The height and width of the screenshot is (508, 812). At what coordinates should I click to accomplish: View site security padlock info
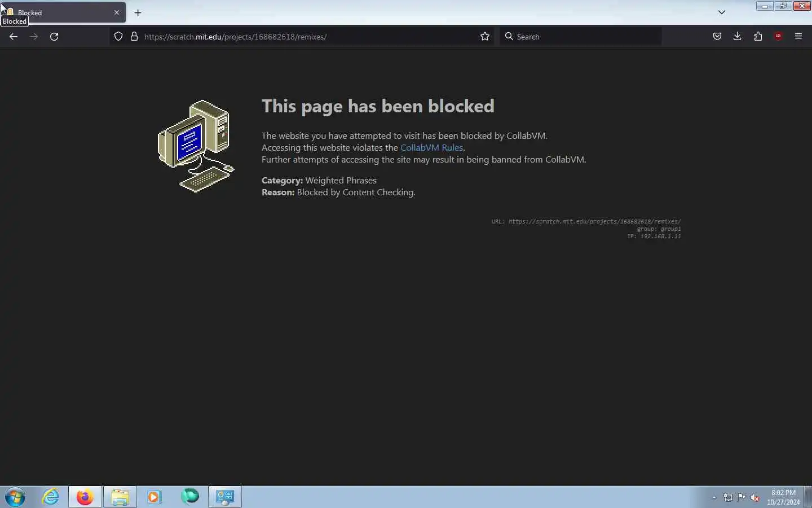click(134, 37)
